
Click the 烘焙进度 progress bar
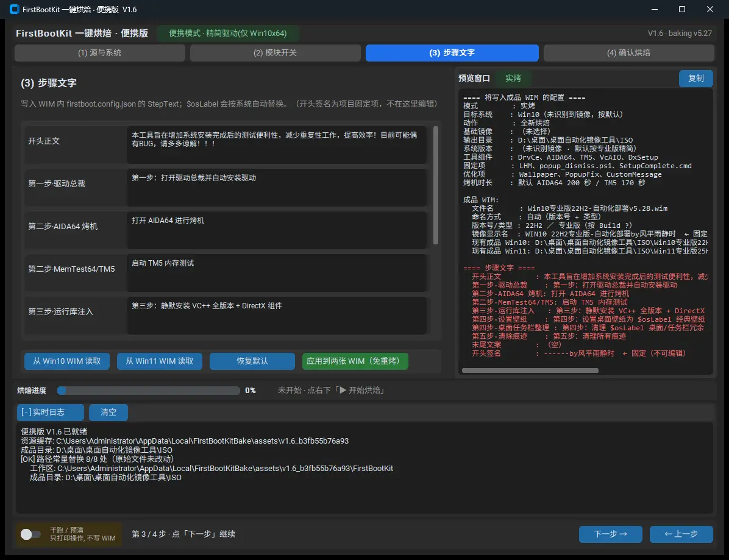[148, 391]
